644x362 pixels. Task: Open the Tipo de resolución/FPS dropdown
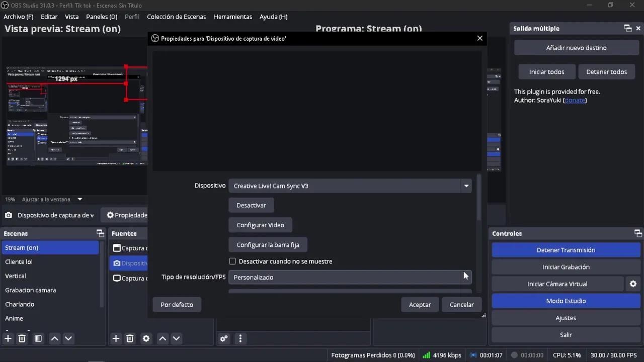(x=350, y=277)
